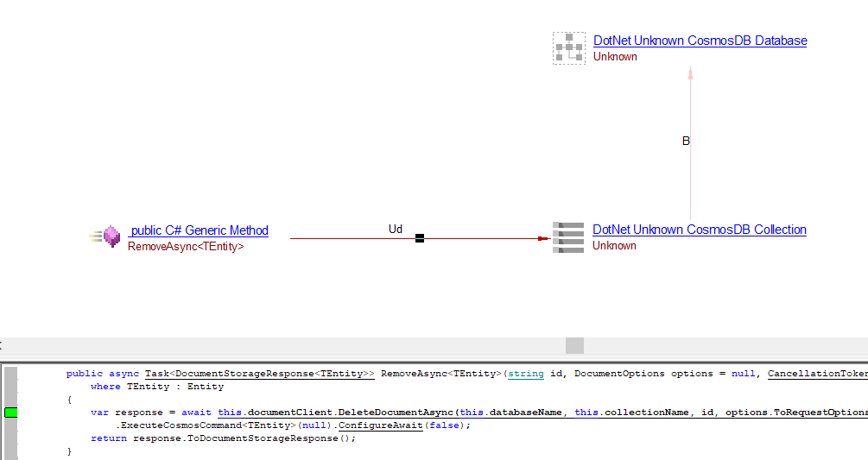Viewport: 868px width, 460px height.
Task: Click the underlined 'string' keyword in code
Action: click(x=524, y=374)
